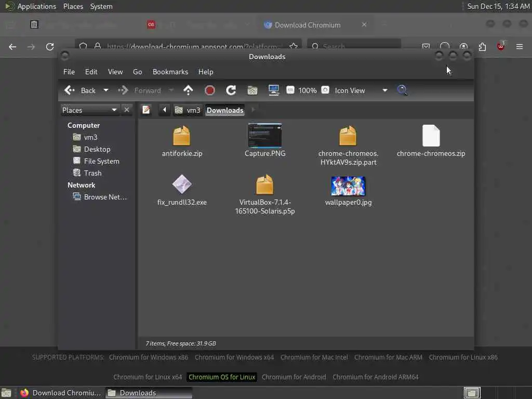Click the Back arrow in Downloads toolbar

[79, 90]
